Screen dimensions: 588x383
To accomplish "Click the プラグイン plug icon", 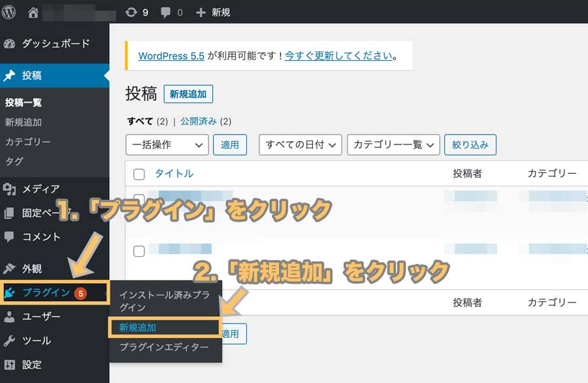I will 9,293.
